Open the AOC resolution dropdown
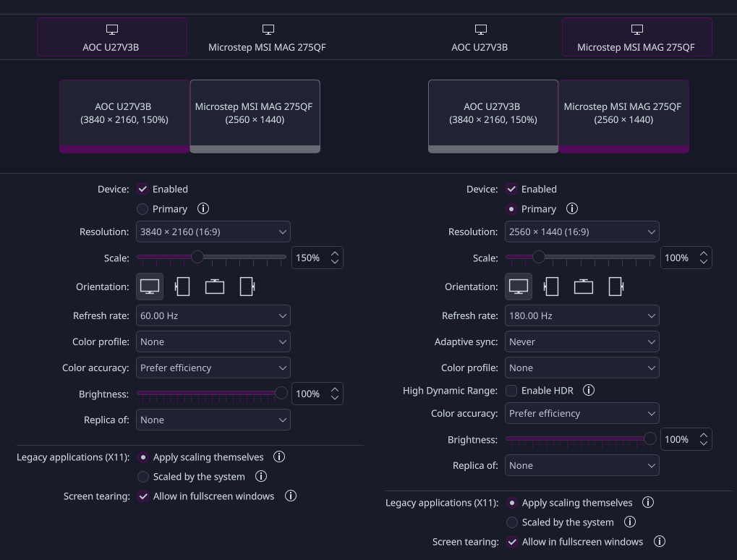The image size is (737, 560). [213, 232]
